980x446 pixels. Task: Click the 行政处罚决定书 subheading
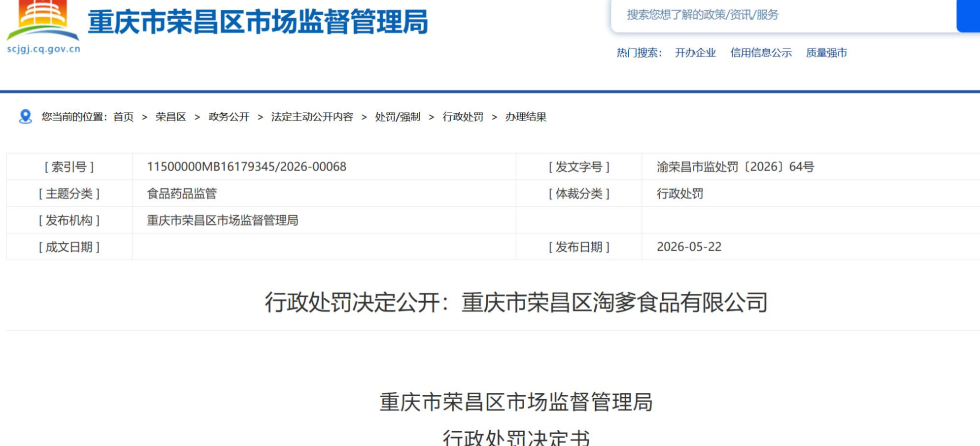pos(516,437)
